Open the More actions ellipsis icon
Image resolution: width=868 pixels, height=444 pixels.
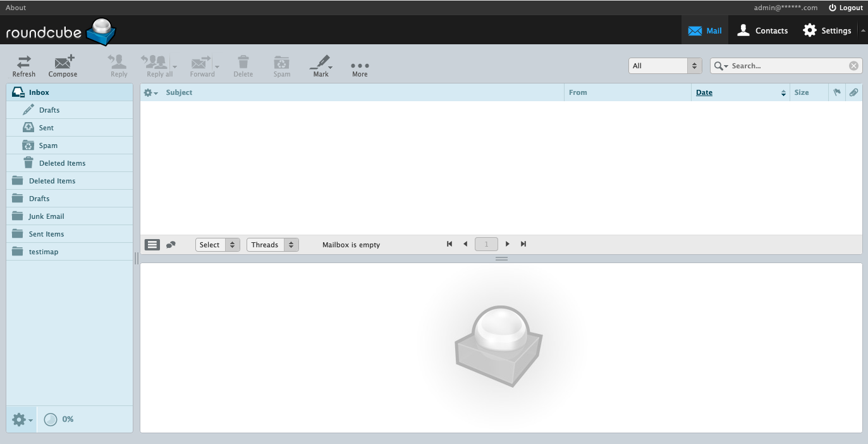360,66
